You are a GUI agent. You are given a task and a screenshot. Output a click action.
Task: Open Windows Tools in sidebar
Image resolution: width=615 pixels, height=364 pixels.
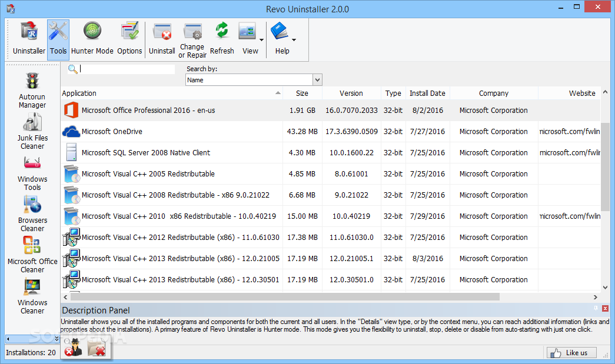32,173
